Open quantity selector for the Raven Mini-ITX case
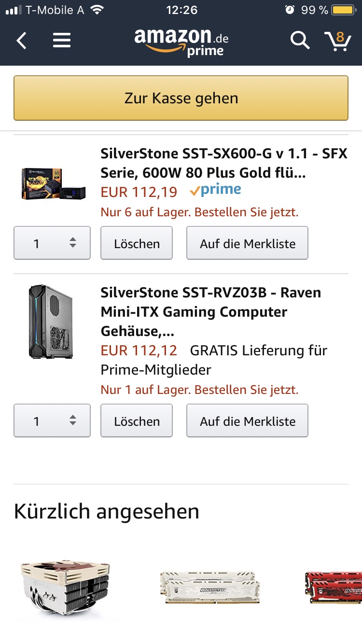 click(x=52, y=420)
